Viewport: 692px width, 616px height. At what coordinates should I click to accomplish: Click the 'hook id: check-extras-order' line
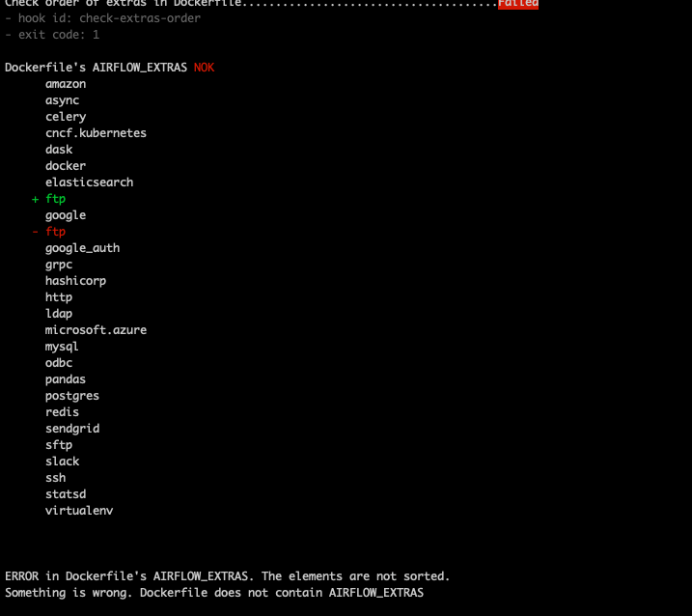click(x=103, y=18)
